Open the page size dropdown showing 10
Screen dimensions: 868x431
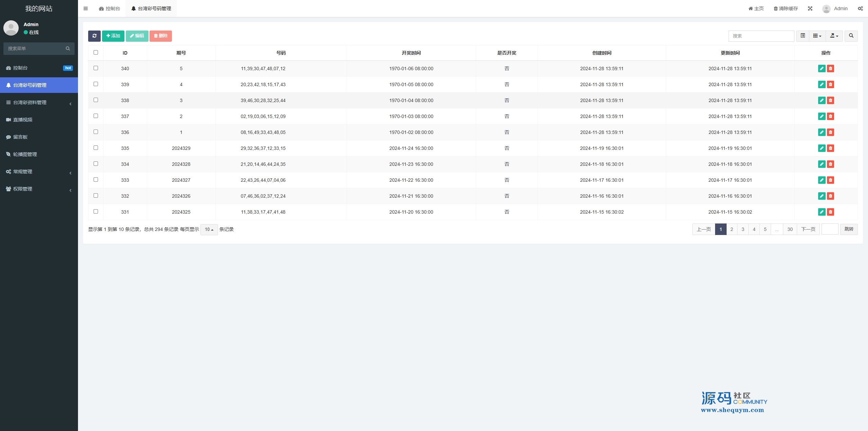click(209, 230)
